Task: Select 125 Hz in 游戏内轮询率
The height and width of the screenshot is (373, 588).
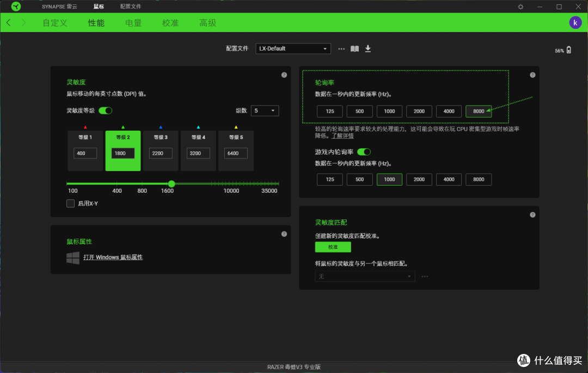Action: click(329, 180)
